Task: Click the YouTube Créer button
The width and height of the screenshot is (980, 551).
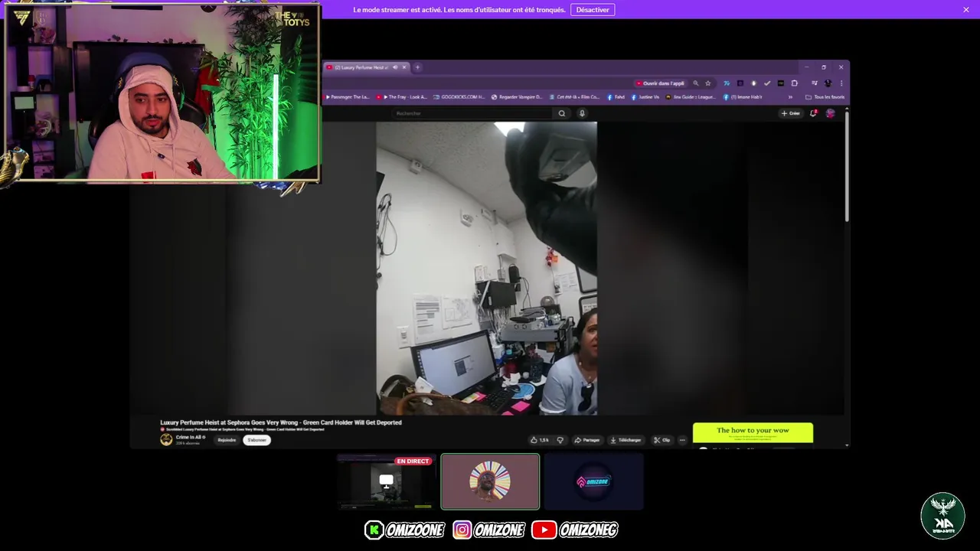Action: point(791,113)
